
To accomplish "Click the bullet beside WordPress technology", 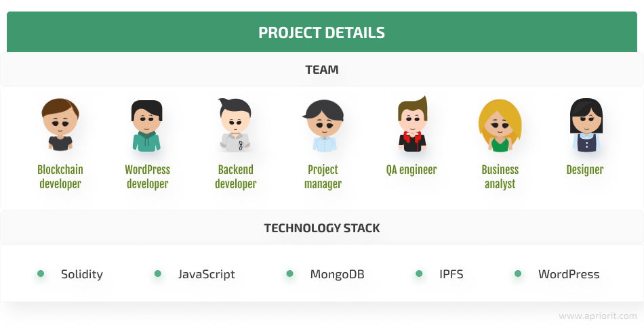I will (518, 274).
